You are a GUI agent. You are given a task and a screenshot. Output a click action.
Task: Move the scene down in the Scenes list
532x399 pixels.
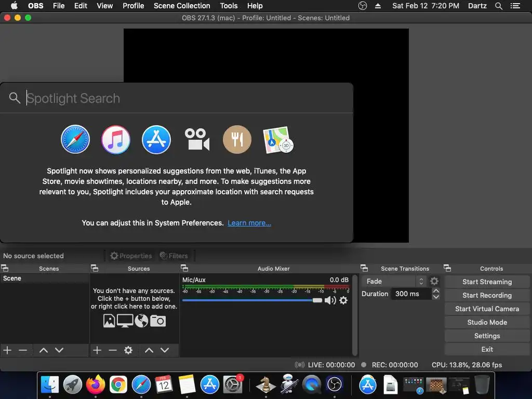click(59, 350)
